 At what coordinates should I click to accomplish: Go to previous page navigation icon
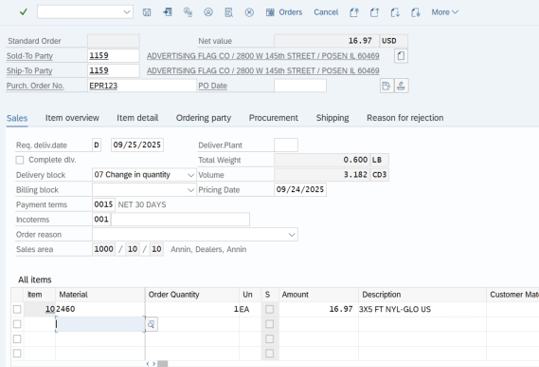pyautogui.click(x=374, y=12)
